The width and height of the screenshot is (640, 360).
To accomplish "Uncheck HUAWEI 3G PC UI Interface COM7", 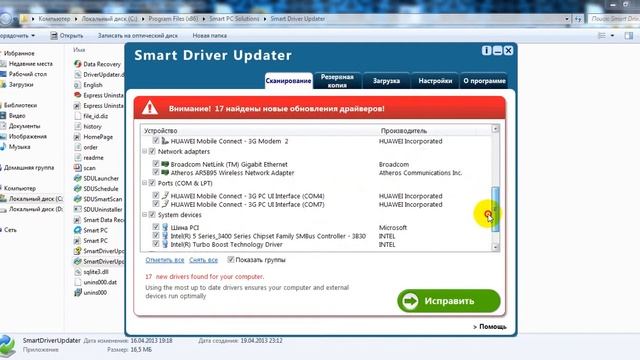I will pyautogui.click(x=156, y=204).
